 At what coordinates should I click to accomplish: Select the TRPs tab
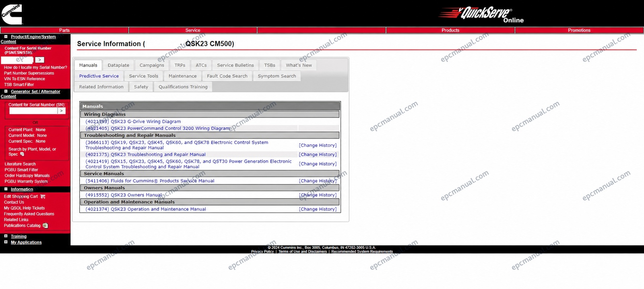pyautogui.click(x=180, y=65)
